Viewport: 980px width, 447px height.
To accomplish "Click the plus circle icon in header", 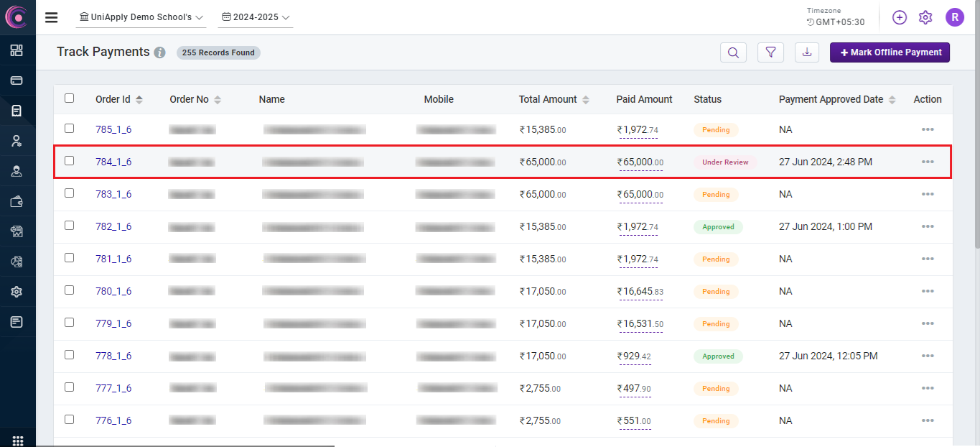I will point(900,17).
